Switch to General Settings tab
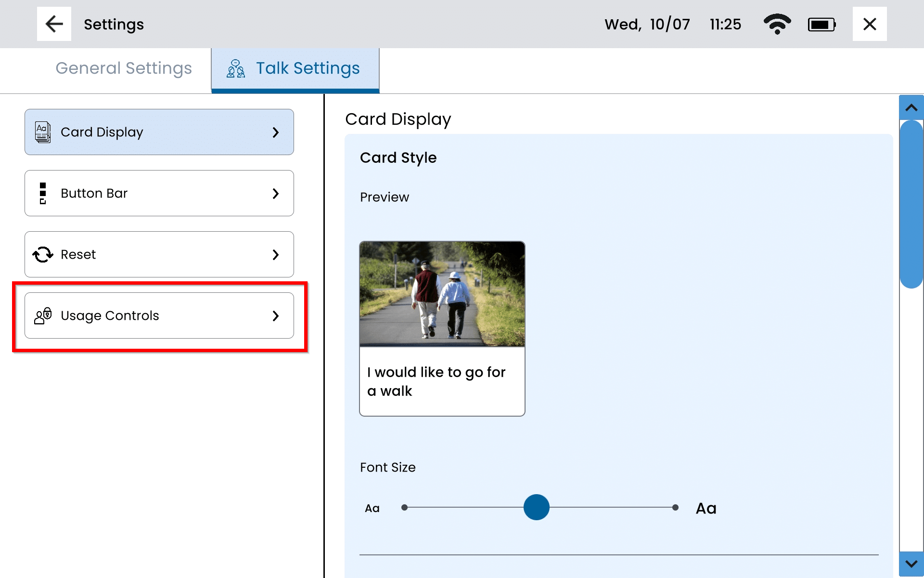This screenshot has width=924, height=578. point(124,68)
